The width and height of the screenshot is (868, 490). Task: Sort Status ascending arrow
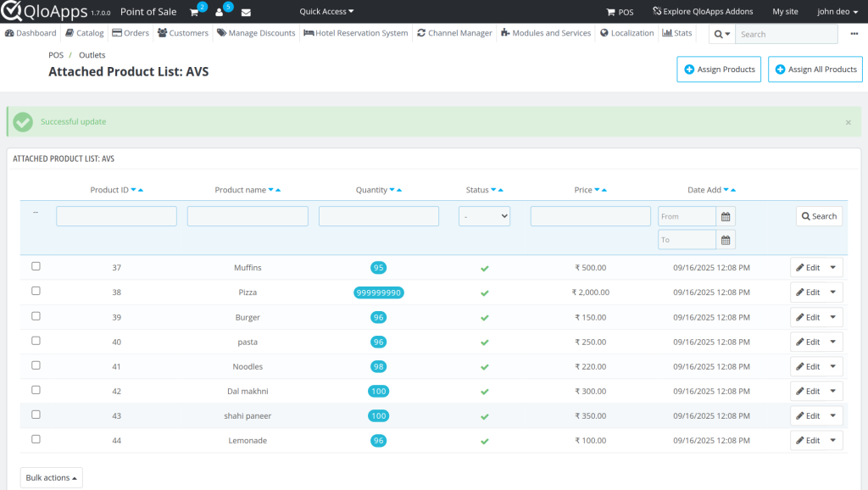(500, 190)
